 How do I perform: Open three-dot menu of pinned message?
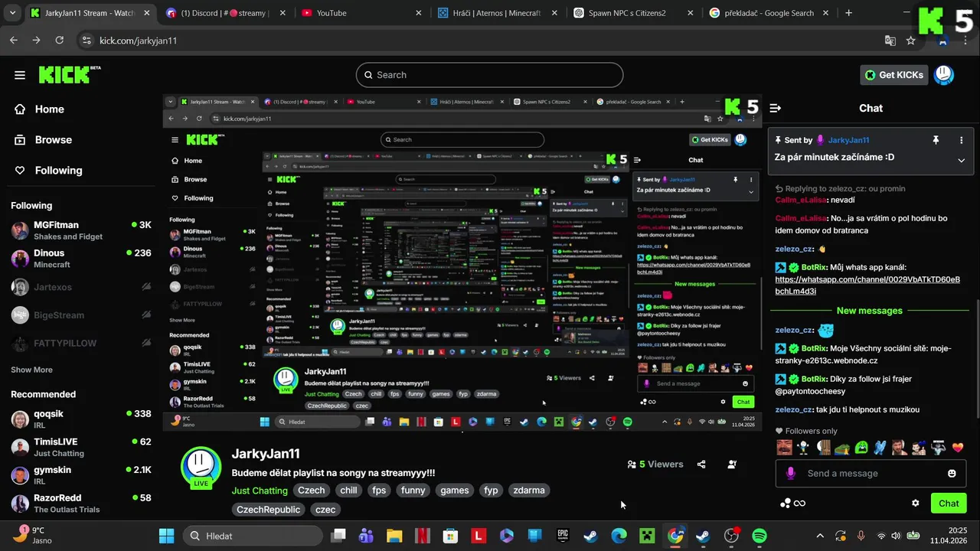(x=962, y=140)
